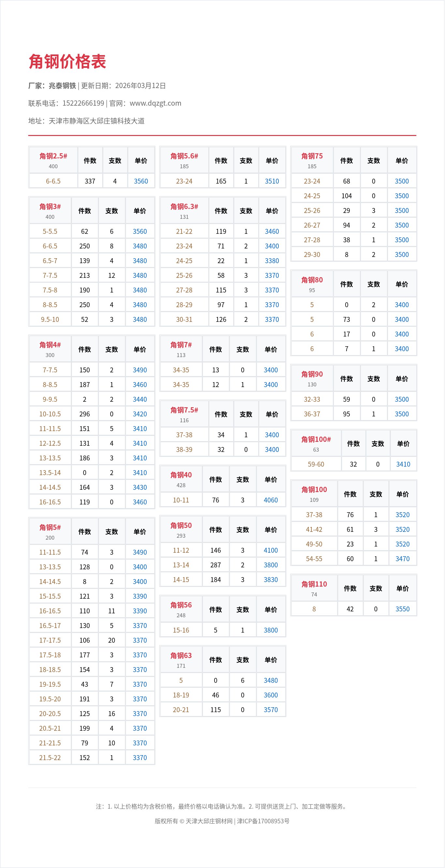Click the 角钢100# table header showing 63
This screenshot has height=868, width=445.
[316, 444]
